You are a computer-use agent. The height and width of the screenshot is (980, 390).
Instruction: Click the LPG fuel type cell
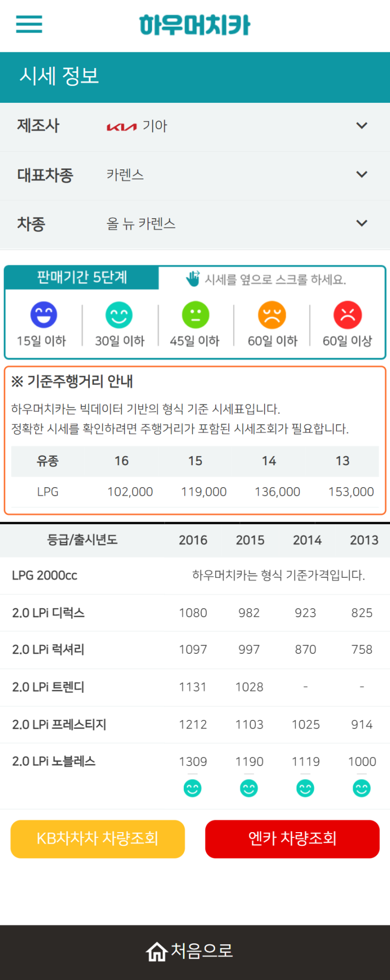pyautogui.click(x=48, y=492)
